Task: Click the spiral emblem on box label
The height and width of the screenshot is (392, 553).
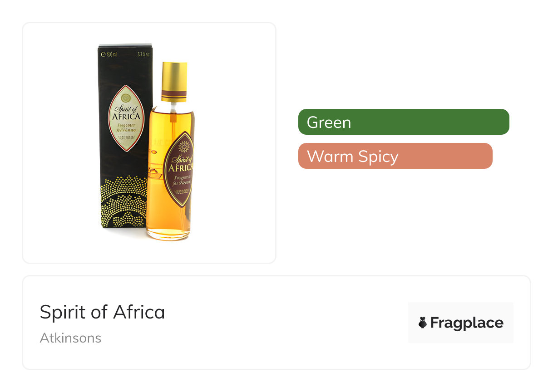Action: [x=126, y=98]
